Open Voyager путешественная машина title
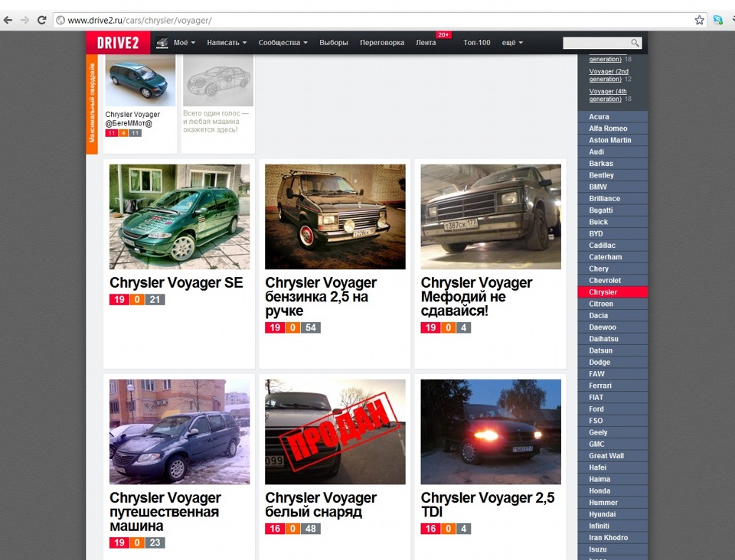This screenshot has width=735, height=560. click(x=165, y=512)
